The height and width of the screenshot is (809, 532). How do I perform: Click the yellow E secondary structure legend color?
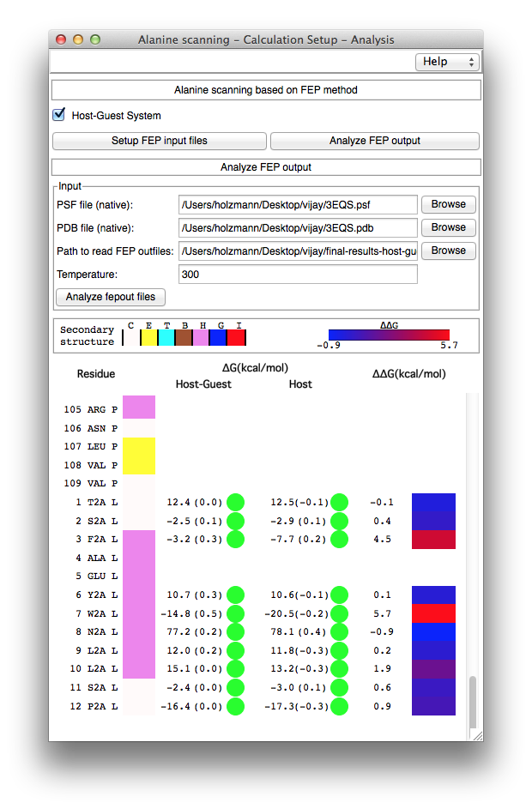pos(148,339)
